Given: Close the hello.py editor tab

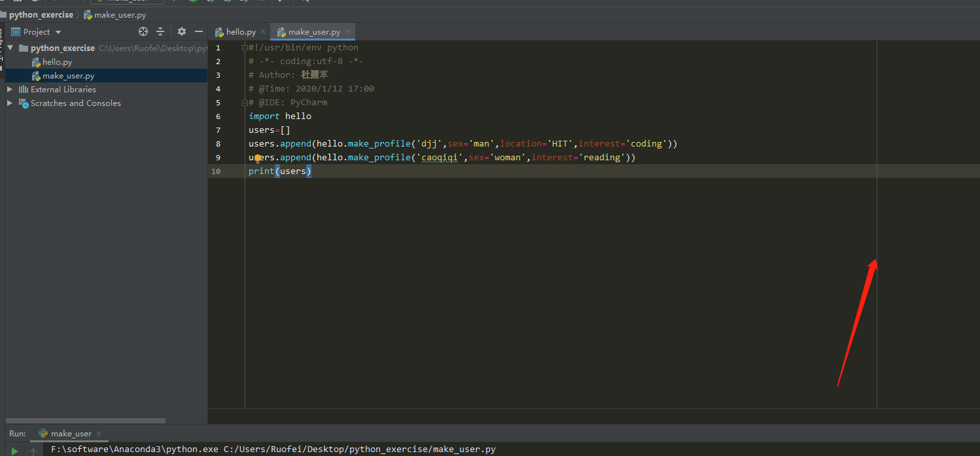Looking at the screenshot, I should 263,31.
